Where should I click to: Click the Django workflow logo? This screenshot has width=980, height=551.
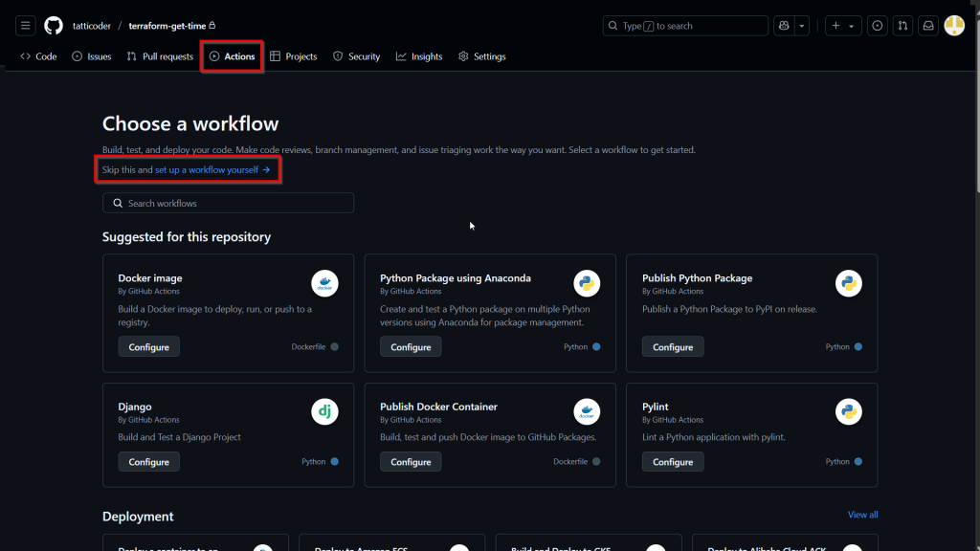click(x=324, y=411)
